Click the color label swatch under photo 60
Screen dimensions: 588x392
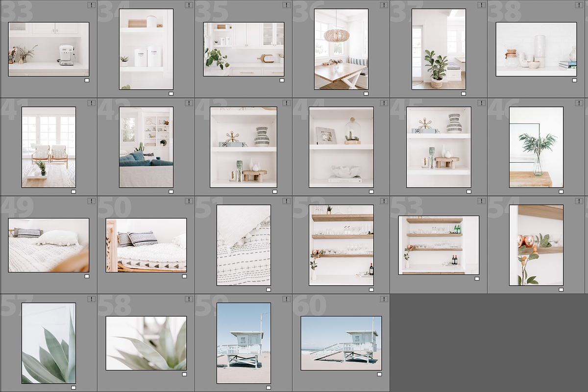(x=379, y=374)
